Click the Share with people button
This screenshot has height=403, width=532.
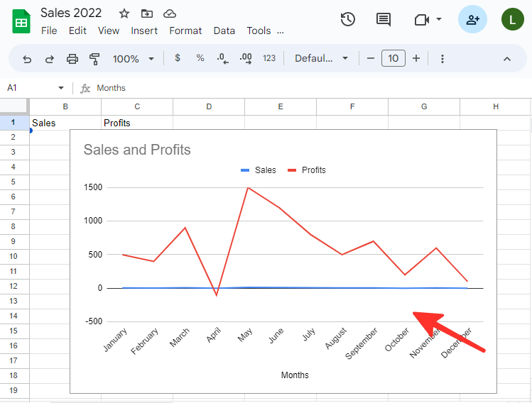[x=472, y=19]
